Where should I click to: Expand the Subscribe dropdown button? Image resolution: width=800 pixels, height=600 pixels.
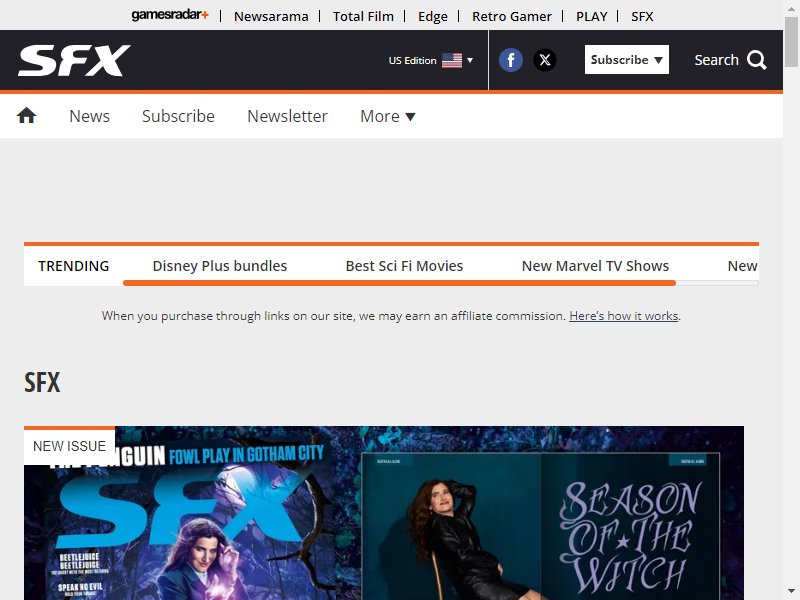627,60
